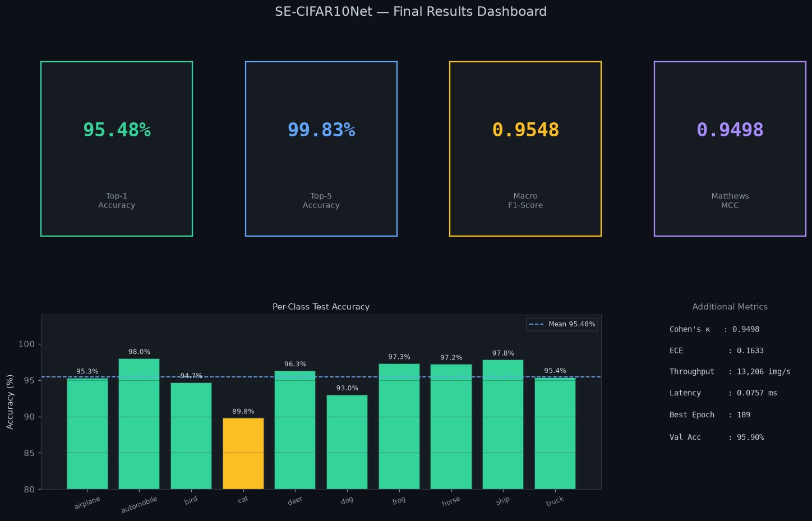Click the airplane x-axis label

click(87, 502)
